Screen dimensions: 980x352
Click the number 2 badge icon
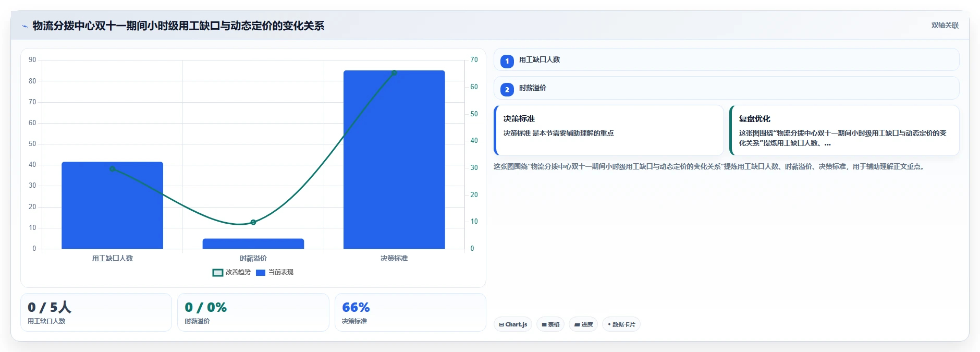(x=507, y=90)
